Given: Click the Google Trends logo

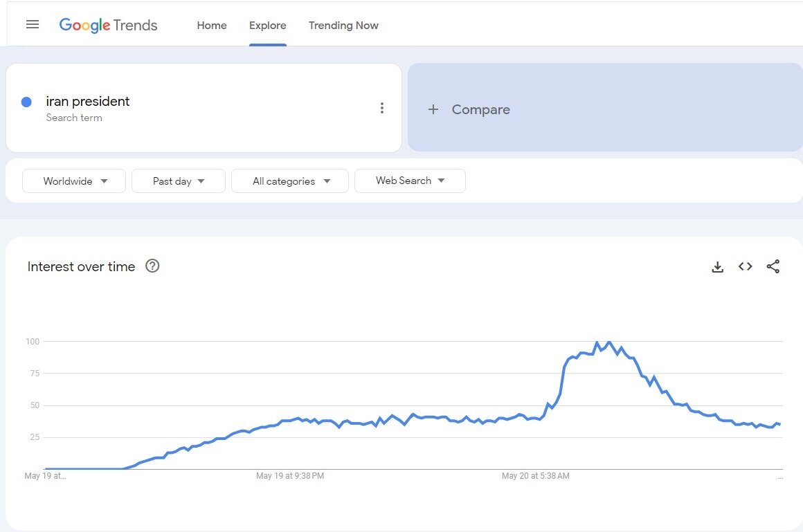Looking at the screenshot, I should point(108,26).
